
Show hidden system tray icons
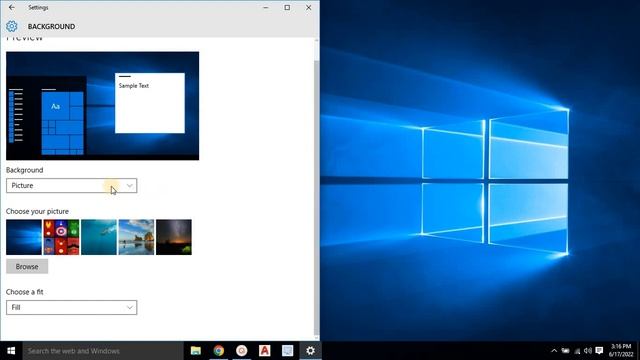click(x=554, y=351)
